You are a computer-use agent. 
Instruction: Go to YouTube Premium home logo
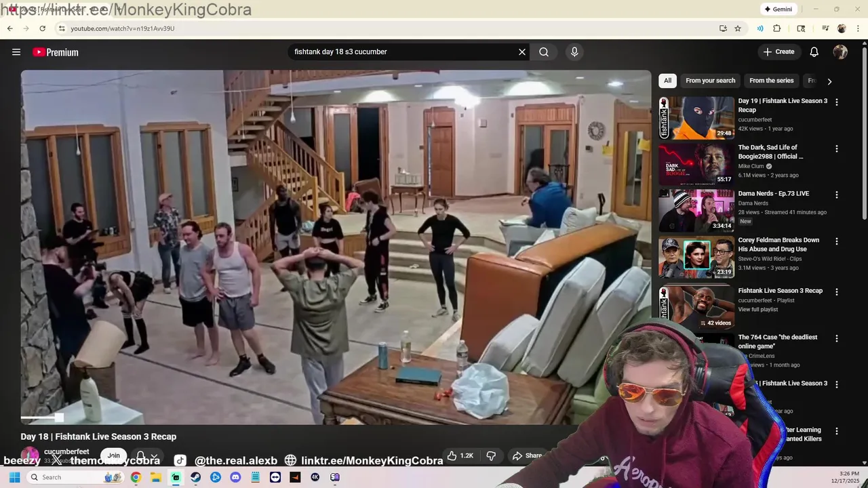pyautogui.click(x=56, y=52)
